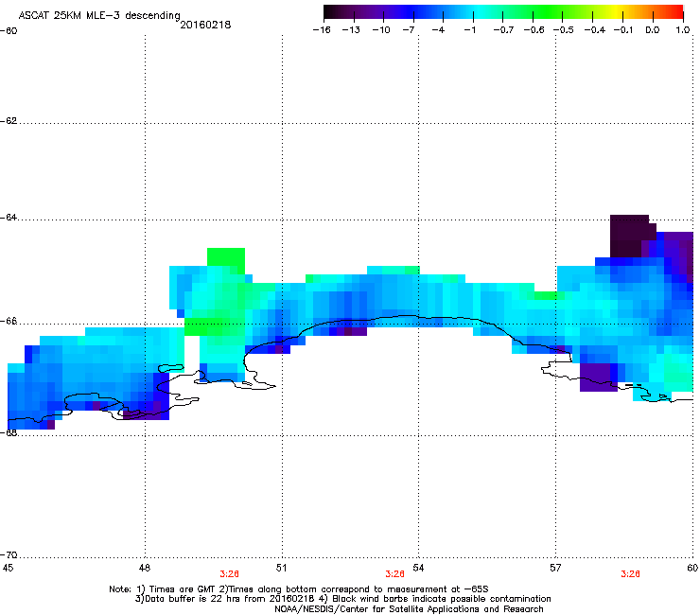700x615 pixels.
Task: Click the cyan section of the colorbar
Action: [478, 12]
